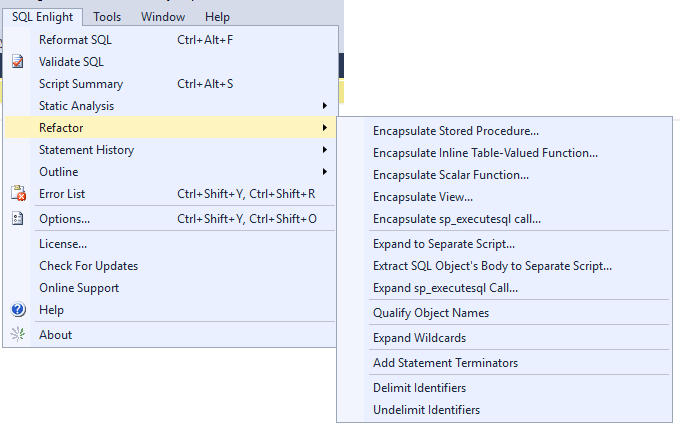Image resolution: width=680 pixels, height=440 pixels.
Task: Select Expand to Separate Script...
Action: pos(504,244)
